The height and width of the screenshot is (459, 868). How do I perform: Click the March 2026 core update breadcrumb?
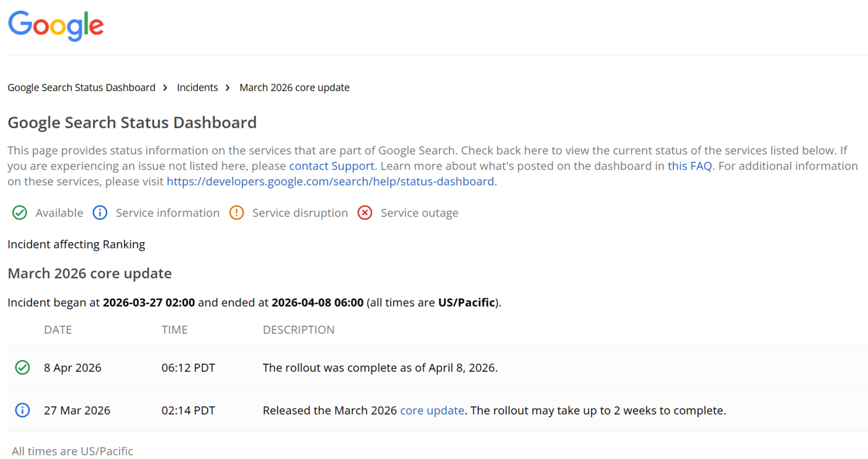click(294, 87)
